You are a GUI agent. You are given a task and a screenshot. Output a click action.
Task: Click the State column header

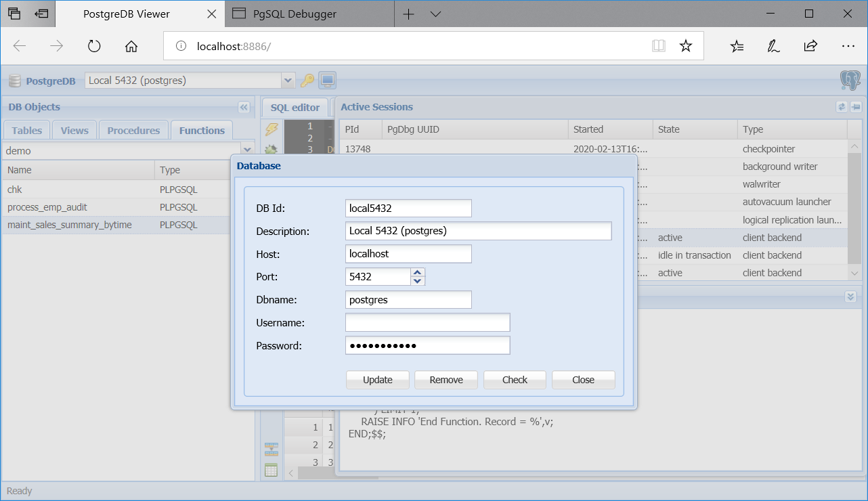click(695, 129)
